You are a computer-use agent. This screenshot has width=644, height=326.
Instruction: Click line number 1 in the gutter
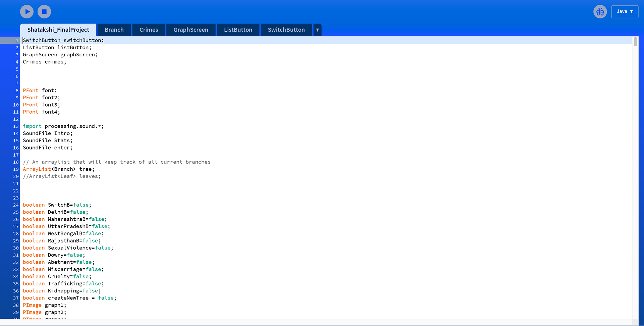click(17, 40)
